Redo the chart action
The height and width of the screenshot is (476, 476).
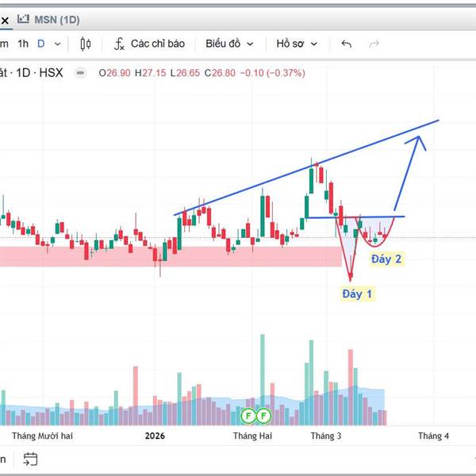click(374, 44)
